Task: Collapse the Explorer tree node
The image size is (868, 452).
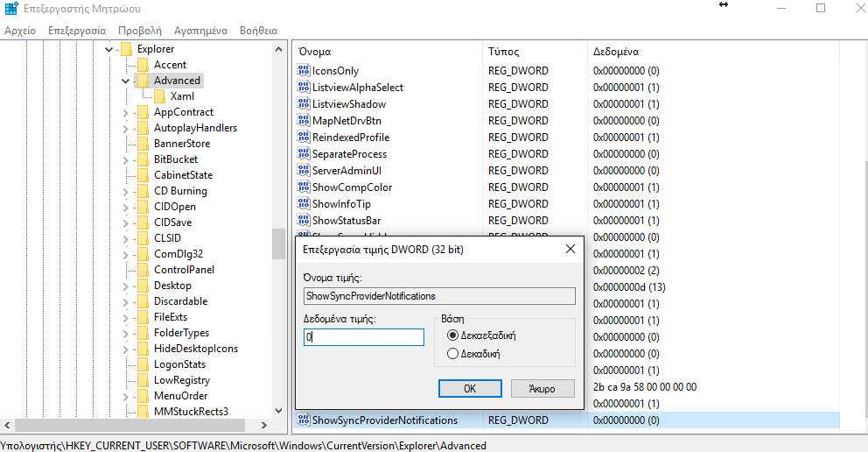Action: pyautogui.click(x=109, y=49)
